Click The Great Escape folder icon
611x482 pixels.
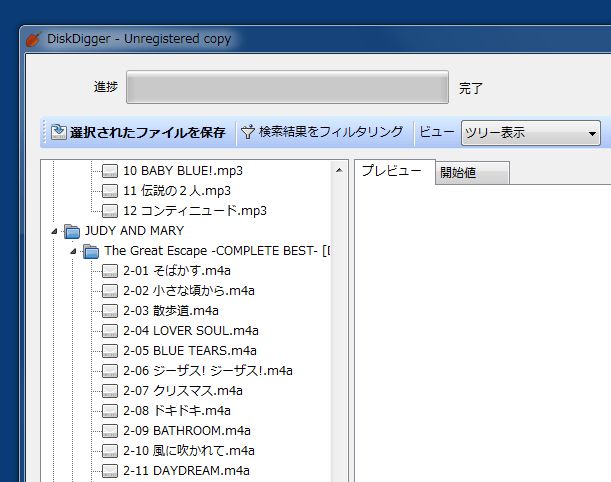pyautogui.click(x=91, y=251)
